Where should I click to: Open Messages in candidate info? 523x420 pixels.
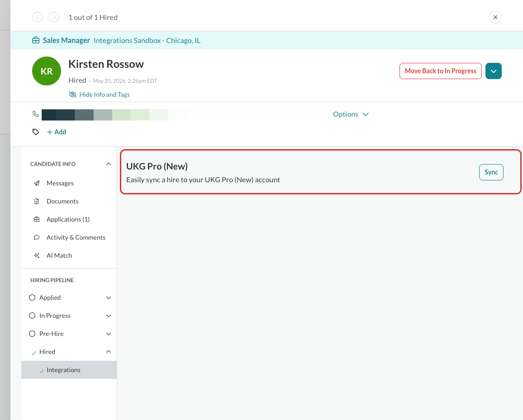60,184
